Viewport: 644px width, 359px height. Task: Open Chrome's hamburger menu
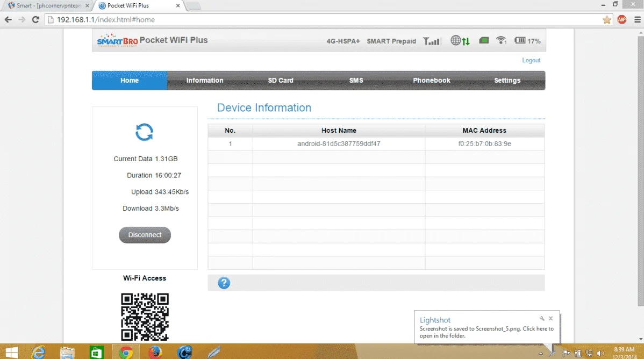point(637,20)
